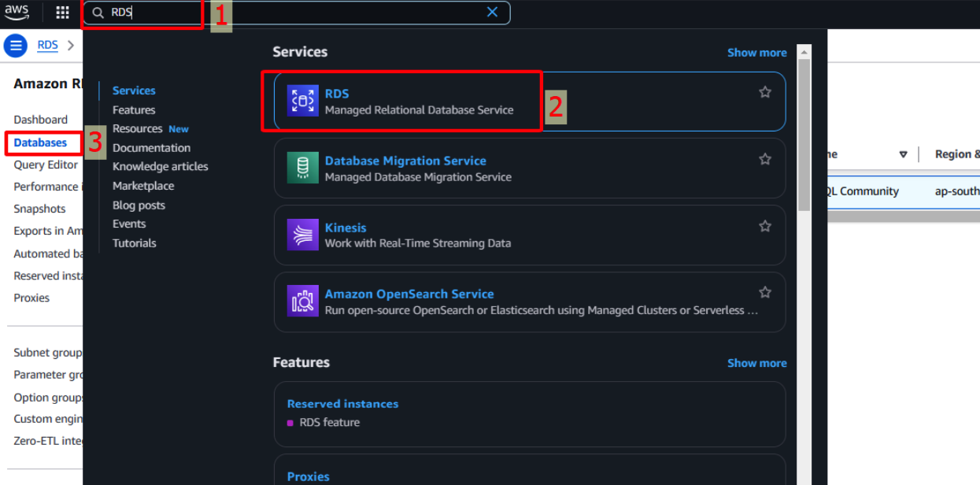980x485 pixels.
Task: Open Custom engine versions sidebar item
Action: point(47,419)
